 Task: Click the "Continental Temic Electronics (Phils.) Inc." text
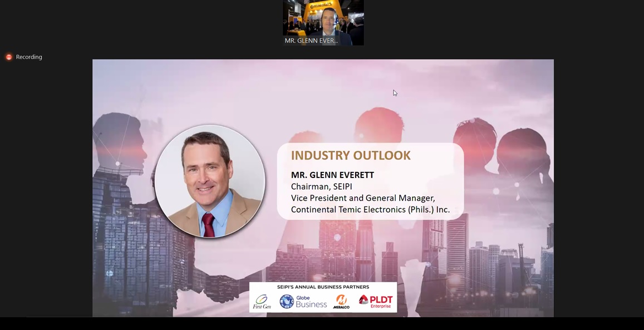370,210
